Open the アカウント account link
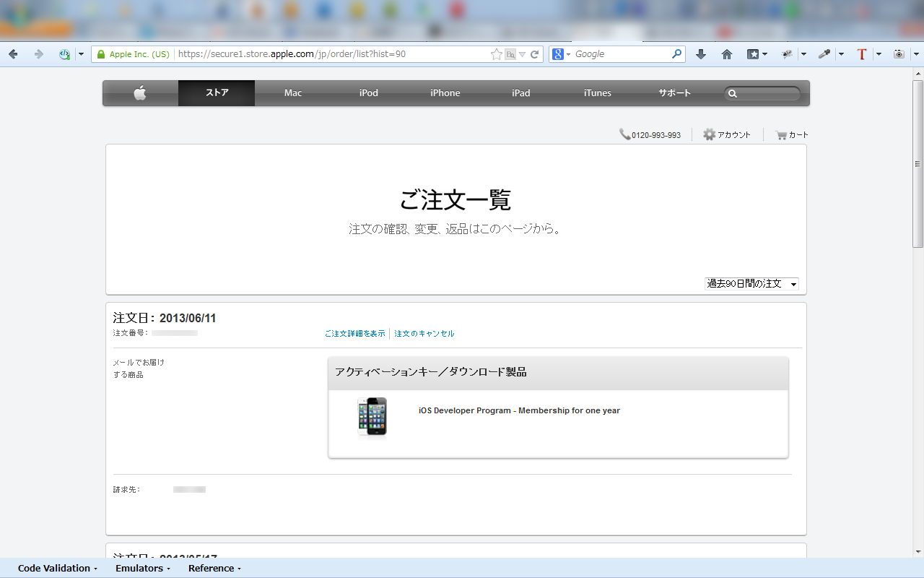This screenshot has height=578, width=924. click(x=727, y=135)
